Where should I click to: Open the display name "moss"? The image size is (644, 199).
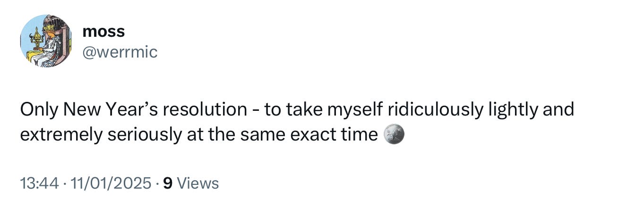point(103,31)
